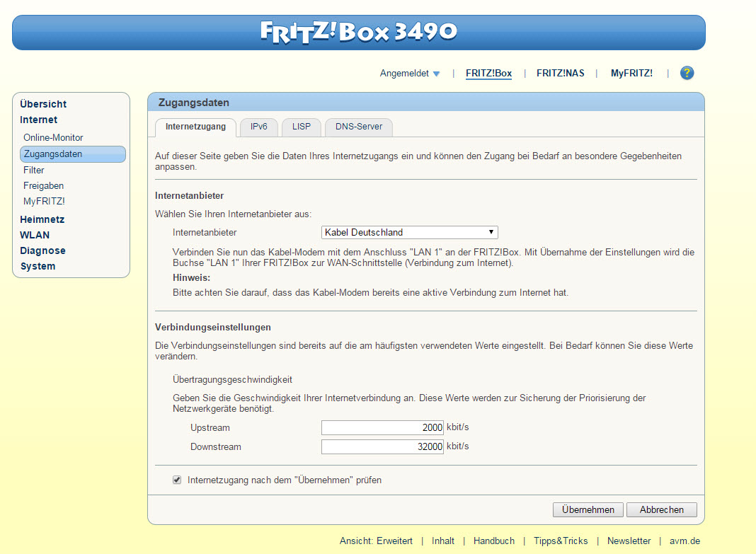Click the Abbrechen button
756x554 pixels.
pyautogui.click(x=661, y=509)
